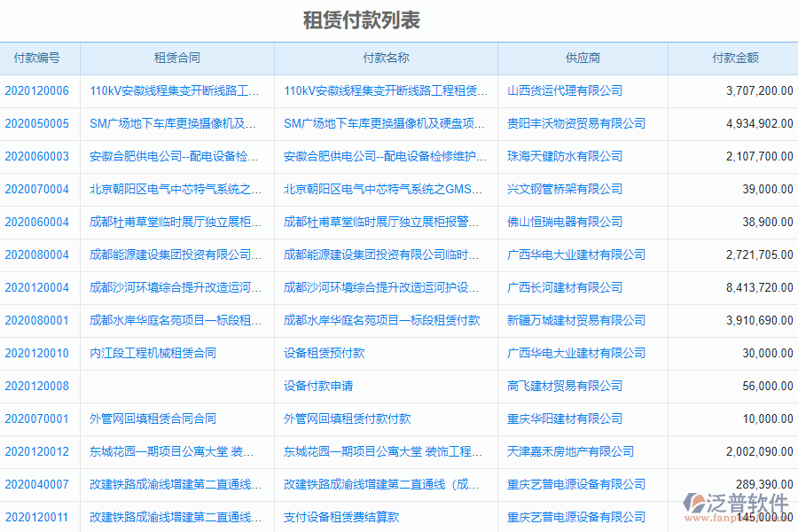Open payment name 设备租赁预付款
Screen dimensions: 798x532
click(x=319, y=353)
